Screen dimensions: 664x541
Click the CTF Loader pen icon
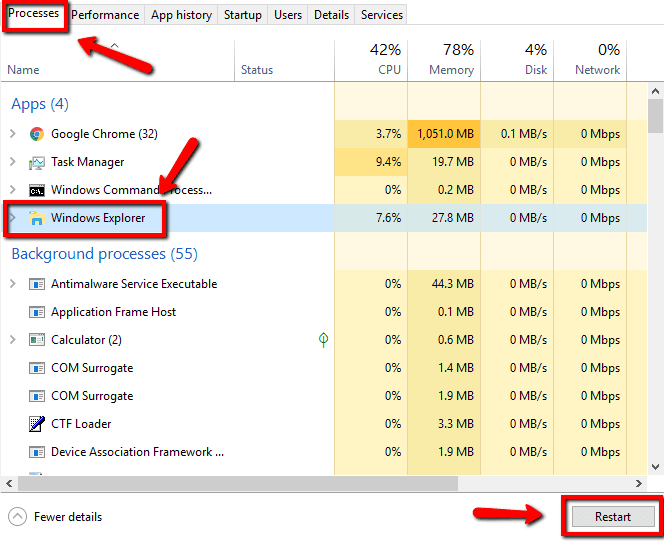point(37,424)
